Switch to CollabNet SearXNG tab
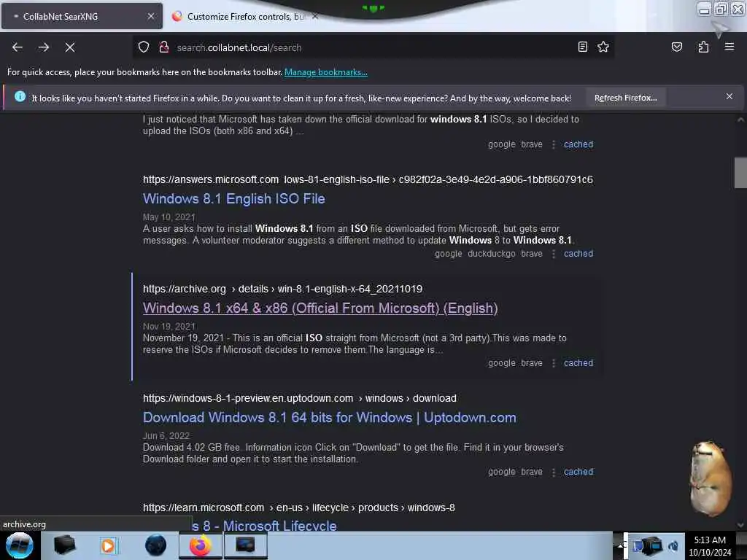 pos(81,16)
